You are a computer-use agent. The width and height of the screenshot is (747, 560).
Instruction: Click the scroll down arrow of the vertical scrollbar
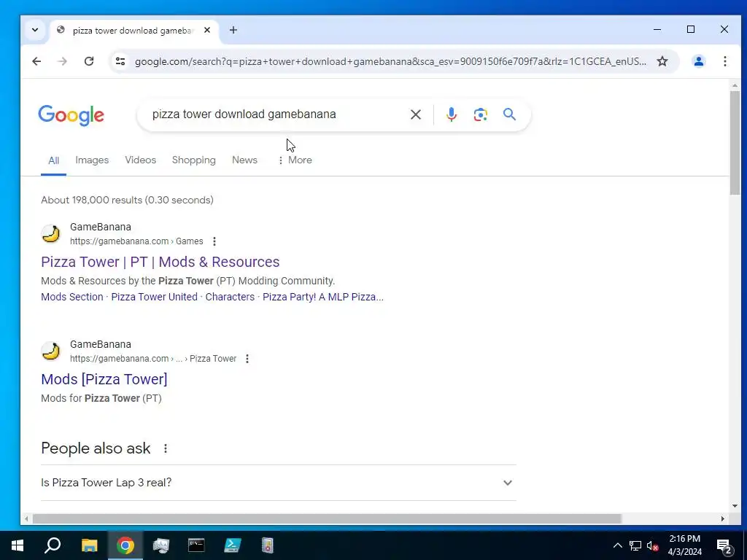click(735, 506)
